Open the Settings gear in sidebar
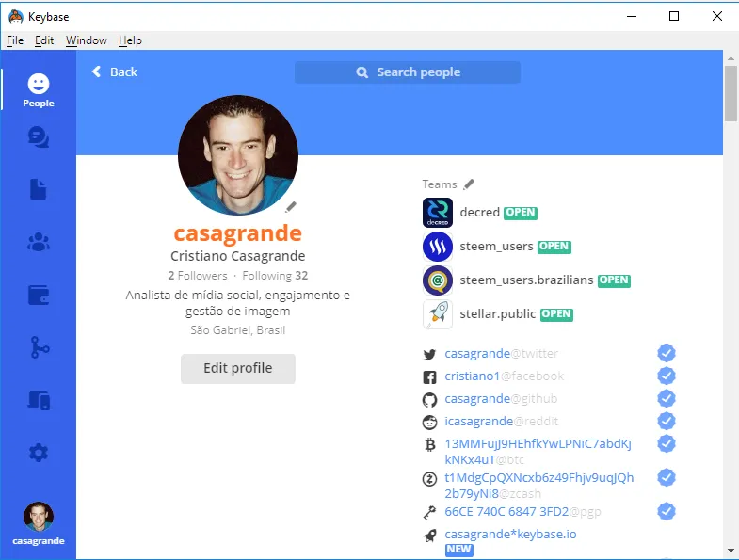 click(x=39, y=453)
